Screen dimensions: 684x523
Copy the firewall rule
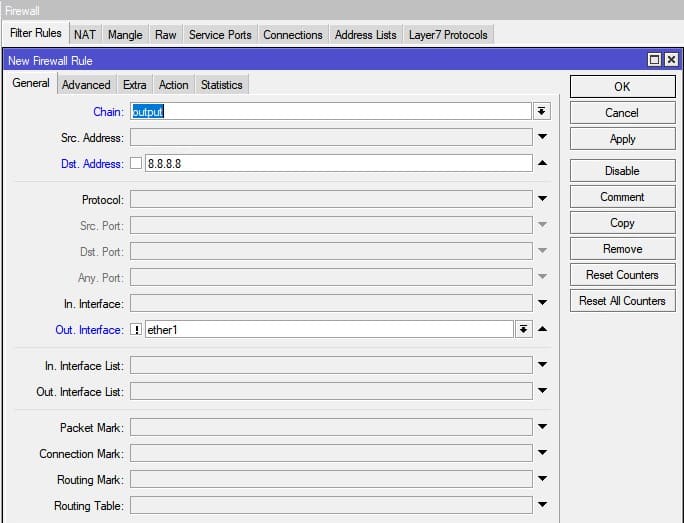pyautogui.click(x=622, y=223)
